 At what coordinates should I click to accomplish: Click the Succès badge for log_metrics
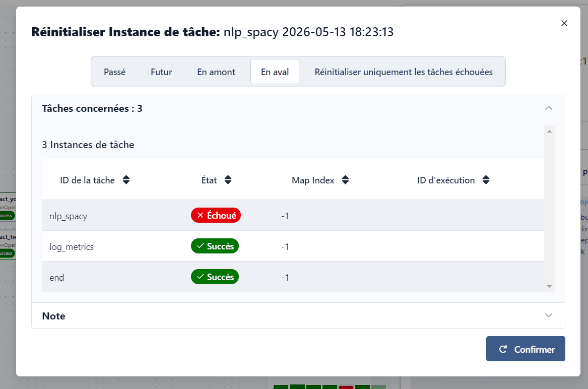(x=215, y=246)
